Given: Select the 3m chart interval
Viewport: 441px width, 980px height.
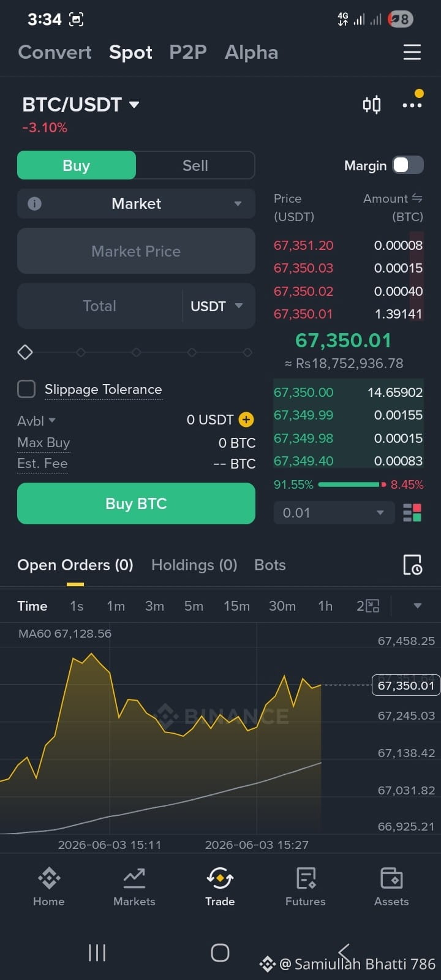Looking at the screenshot, I should point(154,606).
